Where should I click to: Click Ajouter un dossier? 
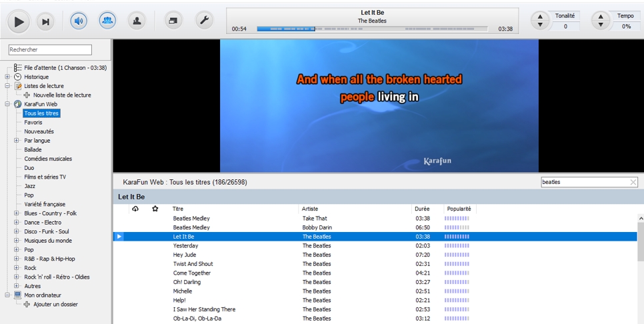(x=55, y=304)
